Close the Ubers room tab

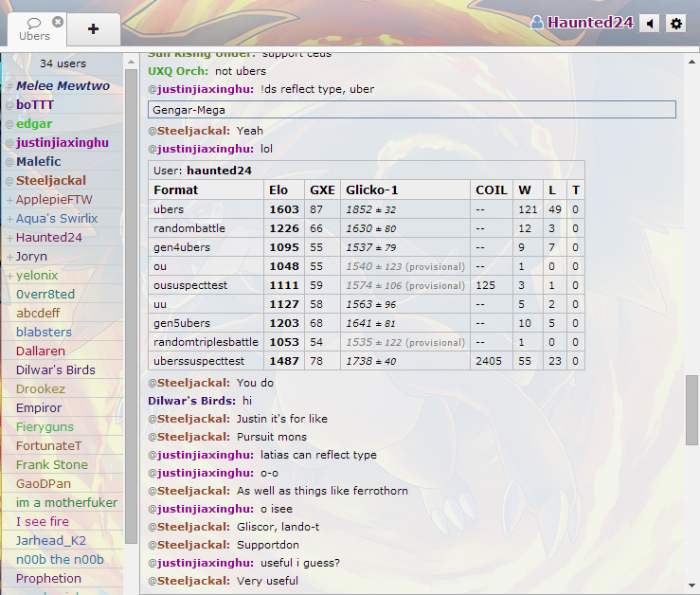coord(58,21)
